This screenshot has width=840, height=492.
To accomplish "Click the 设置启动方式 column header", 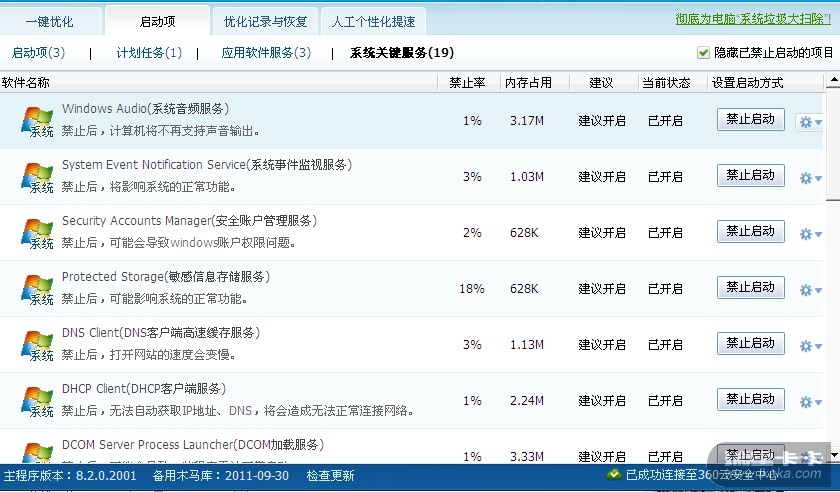I will click(766, 83).
